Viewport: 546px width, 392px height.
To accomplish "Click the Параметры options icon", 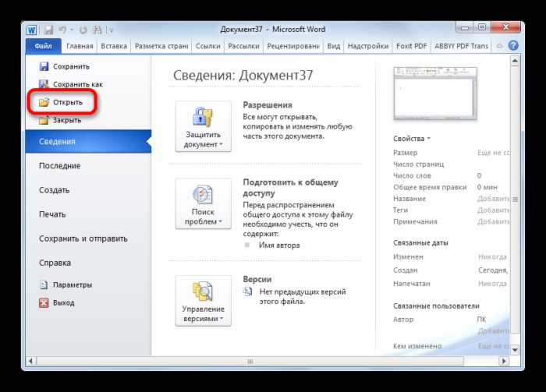I will (x=44, y=284).
